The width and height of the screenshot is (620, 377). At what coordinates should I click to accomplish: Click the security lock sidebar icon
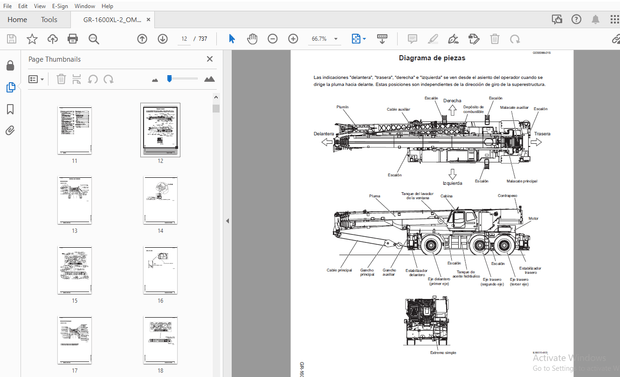click(x=10, y=65)
